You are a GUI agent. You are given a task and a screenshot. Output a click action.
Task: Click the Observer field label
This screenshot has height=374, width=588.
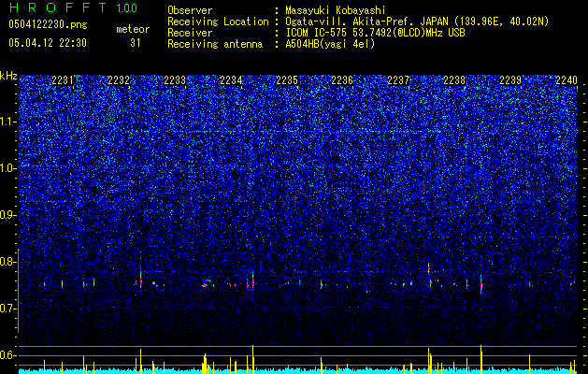(190, 10)
